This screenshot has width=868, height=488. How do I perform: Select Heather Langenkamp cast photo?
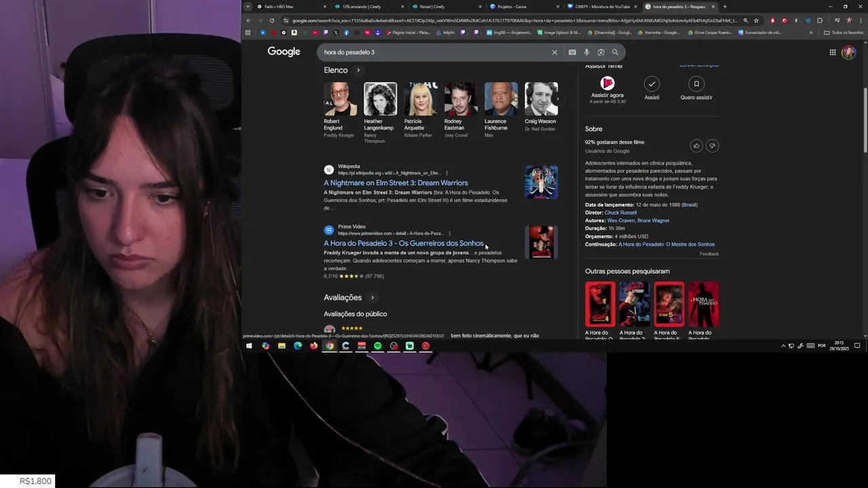pyautogui.click(x=380, y=99)
